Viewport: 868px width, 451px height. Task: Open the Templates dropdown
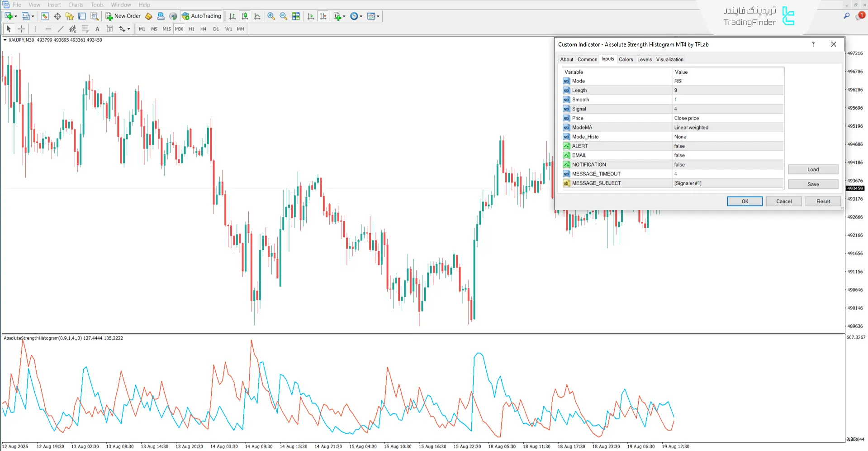click(x=377, y=16)
